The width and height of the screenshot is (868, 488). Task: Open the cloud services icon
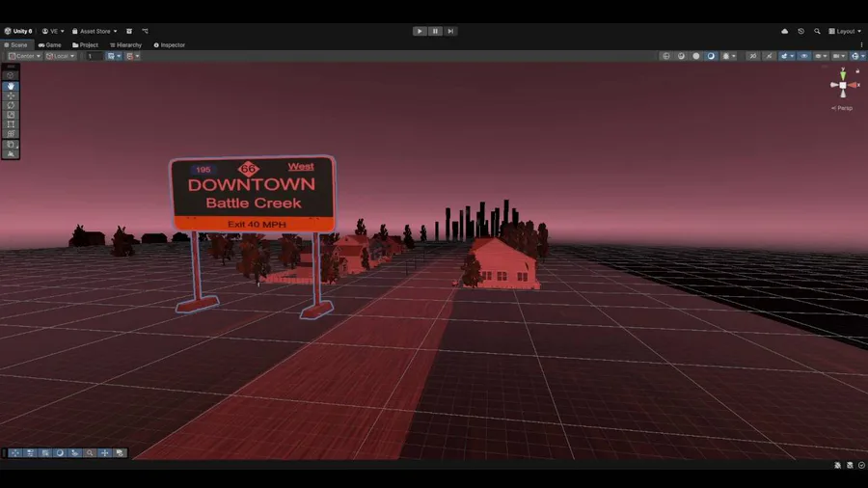pyautogui.click(x=784, y=31)
